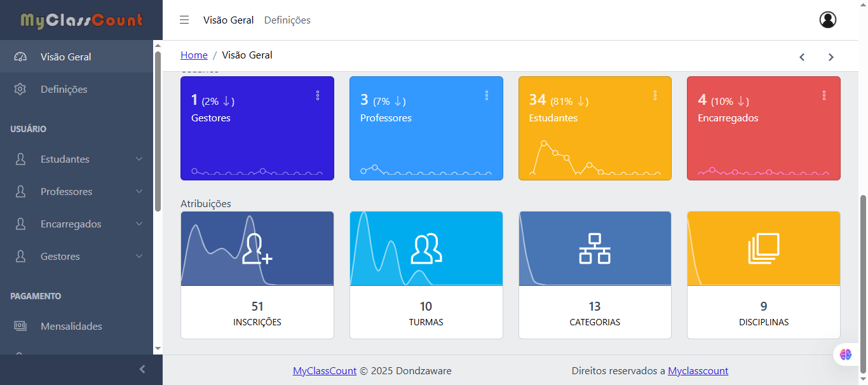Click the Inscrições add-person card icon
868x385 pixels.
pos(257,248)
